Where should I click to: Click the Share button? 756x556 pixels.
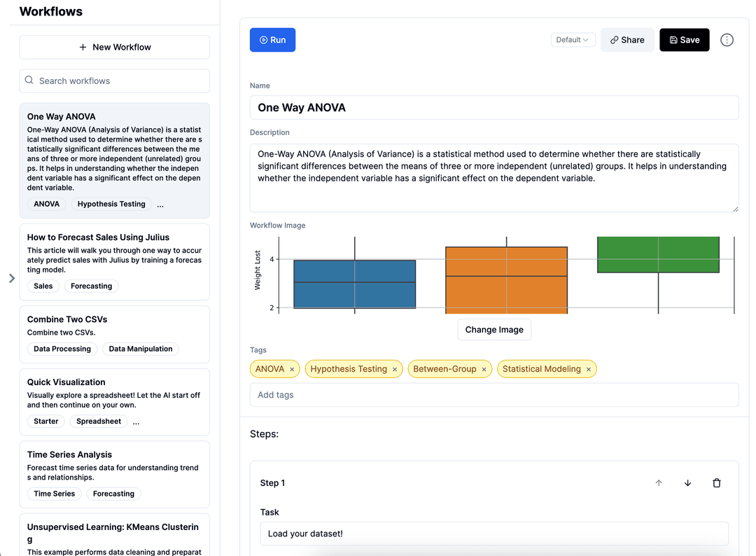point(627,40)
